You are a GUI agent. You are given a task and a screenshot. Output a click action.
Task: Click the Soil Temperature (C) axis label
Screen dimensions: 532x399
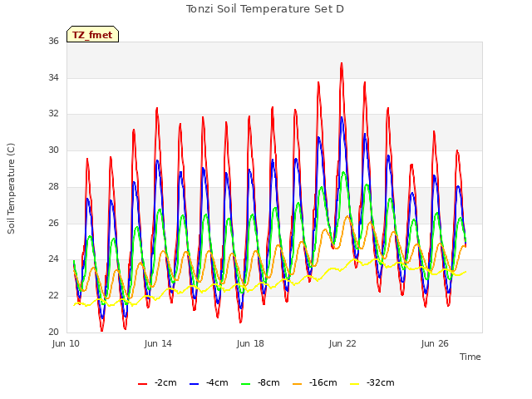coord(11,189)
